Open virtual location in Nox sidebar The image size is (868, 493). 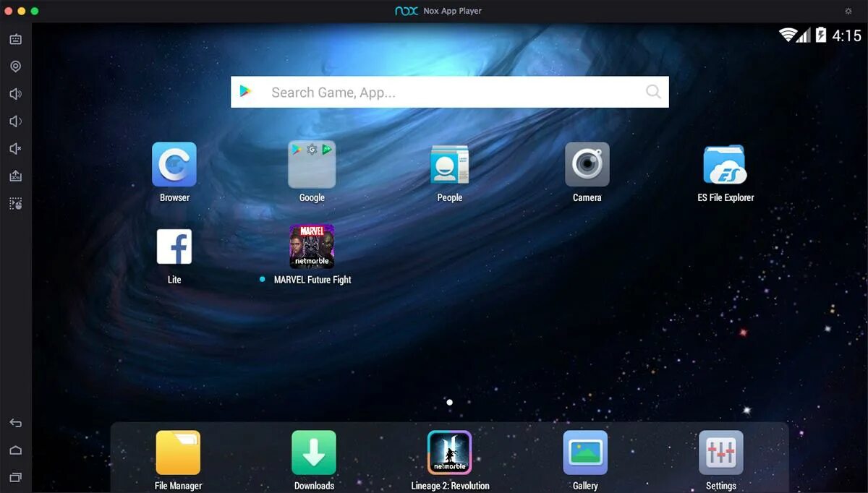15,67
